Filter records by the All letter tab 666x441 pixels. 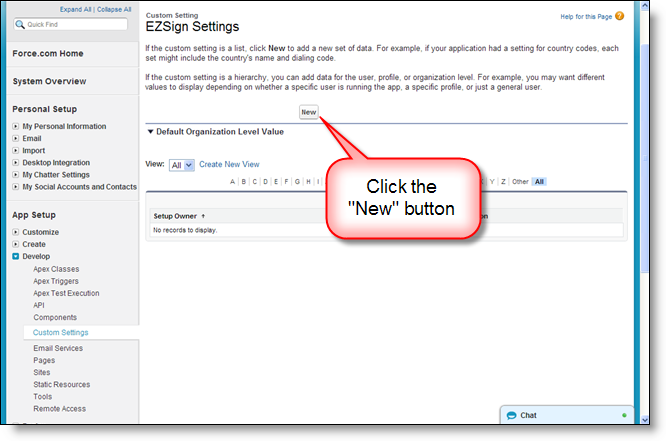(539, 182)
